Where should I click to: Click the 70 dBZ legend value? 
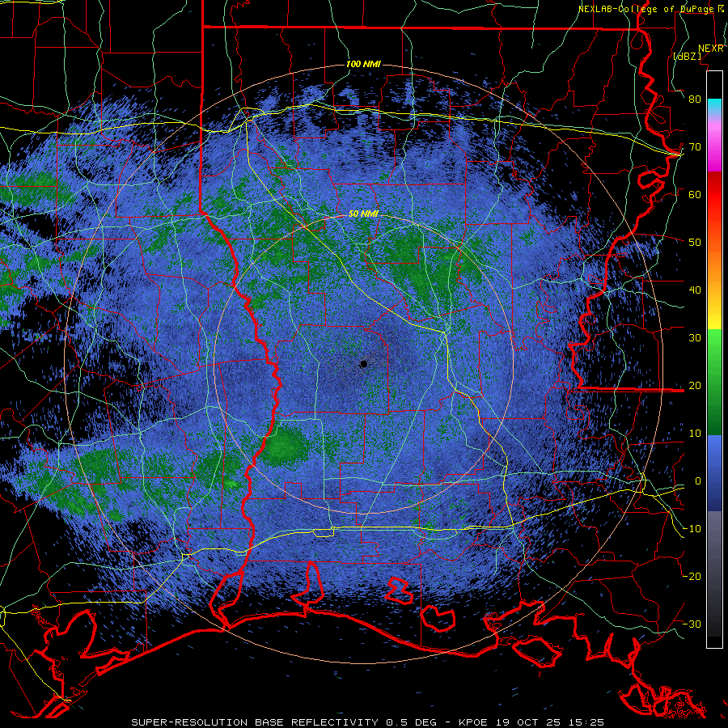695,146
